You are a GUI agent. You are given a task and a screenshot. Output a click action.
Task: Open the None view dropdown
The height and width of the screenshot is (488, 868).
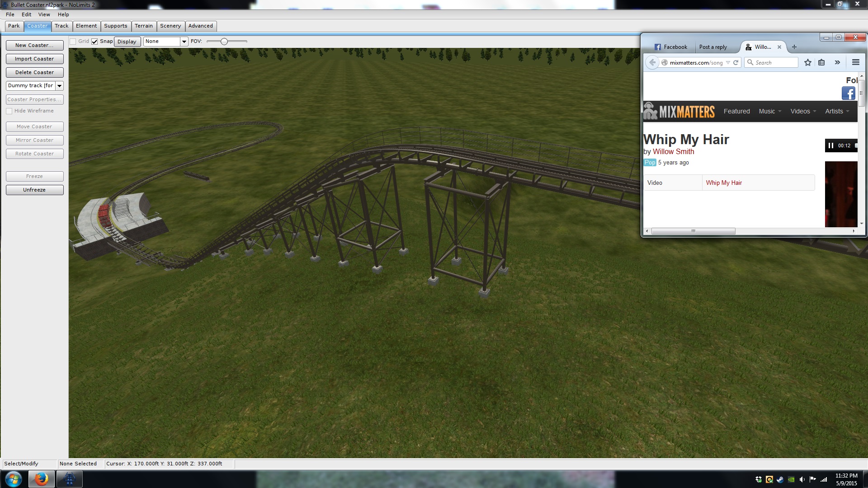pos(184,42)
